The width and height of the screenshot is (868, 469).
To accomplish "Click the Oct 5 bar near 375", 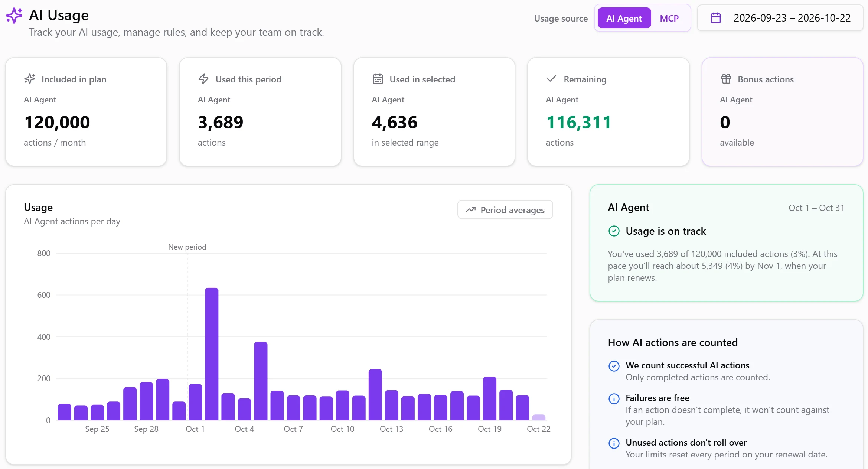I will [261, 381].
